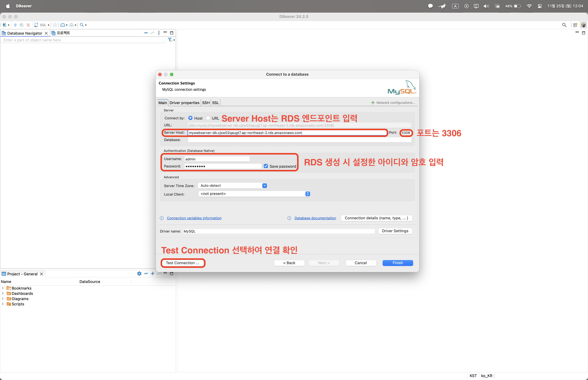
Task: Open the Local Client dropdown
Action: [254, 194]
